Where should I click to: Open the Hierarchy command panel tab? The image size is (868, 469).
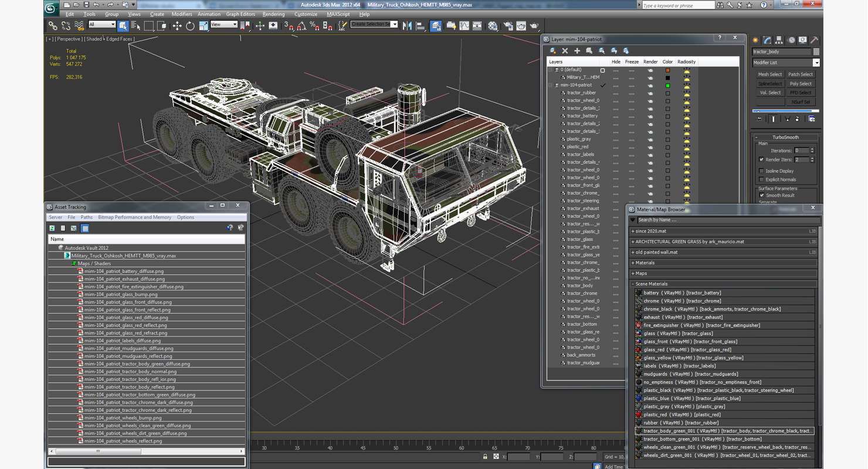click(779, 40)
